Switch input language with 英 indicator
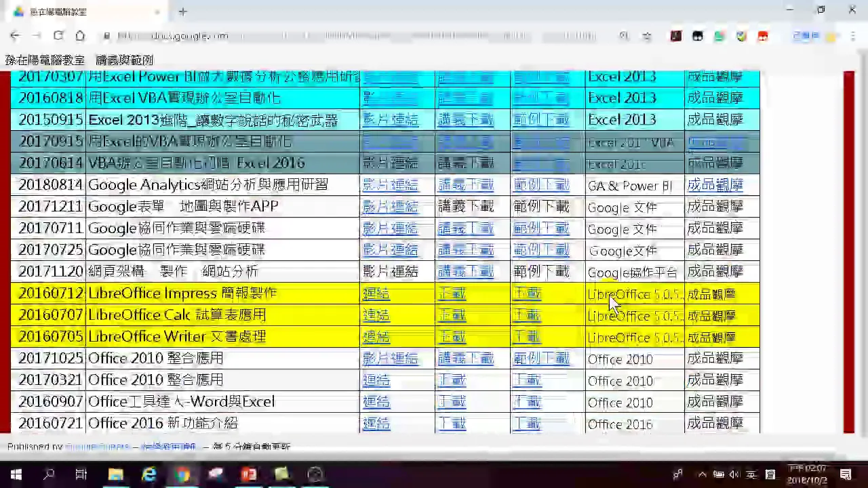The width and height of the screenshot is (868, 488). 751,474
